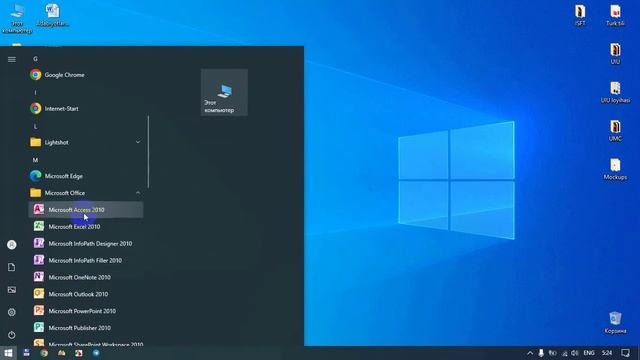
Task: Select the ISFT desktop archive
Action: point(580,16)
